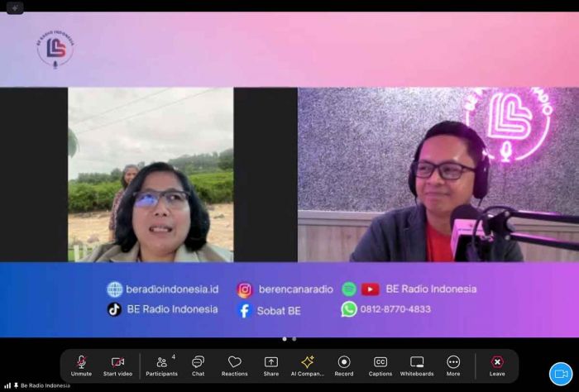Open the Participants panel
This screenshot has width=579, height=392.
[x=162, y=366]
